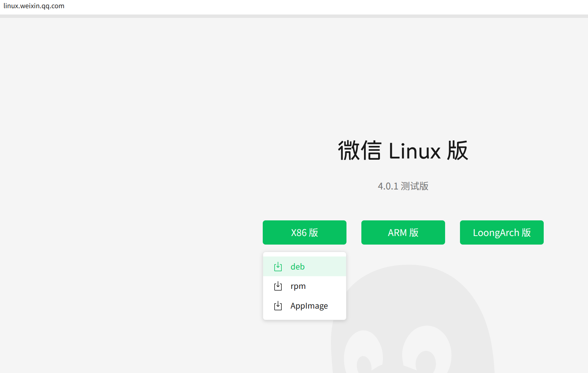Click the 微信 Linux 版 heading
Viewport: 588px width, 373px height.
(403, 151)
